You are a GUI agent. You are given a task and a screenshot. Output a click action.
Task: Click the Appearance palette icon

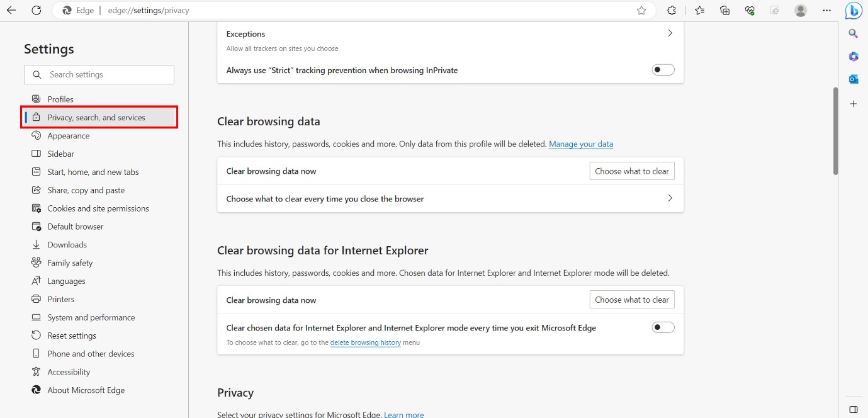point(36,136)
